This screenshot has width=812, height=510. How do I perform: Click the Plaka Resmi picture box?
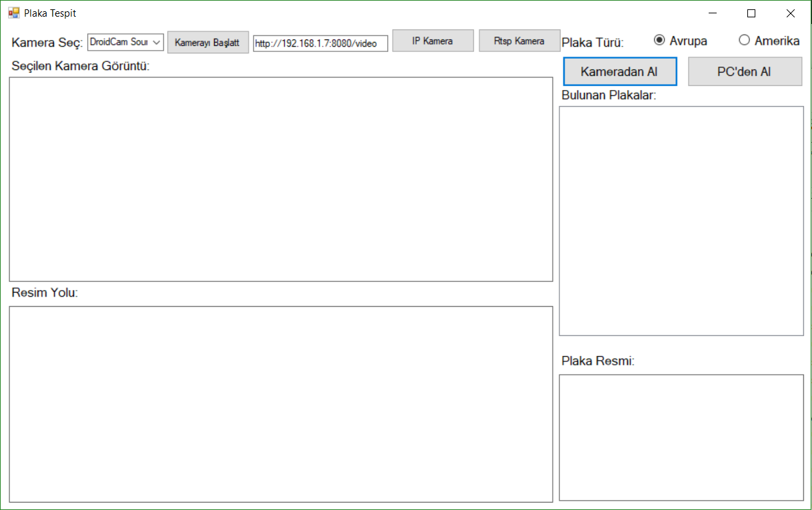pos(681,437)
